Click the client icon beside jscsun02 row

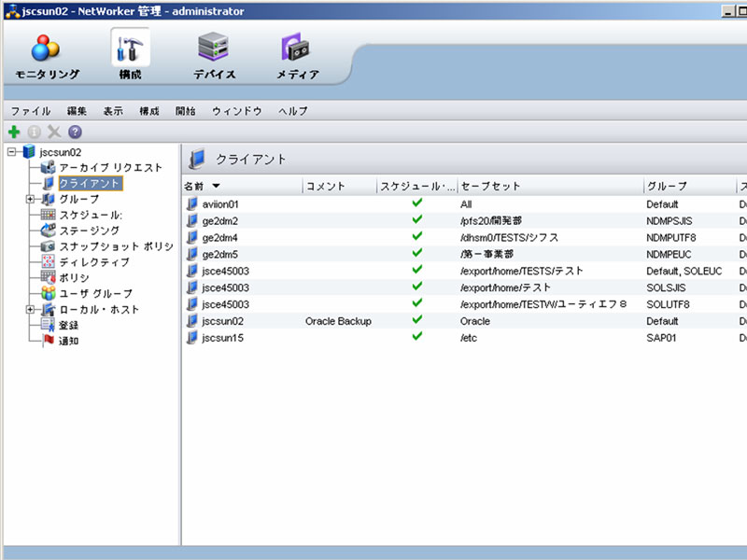[192, 320]
